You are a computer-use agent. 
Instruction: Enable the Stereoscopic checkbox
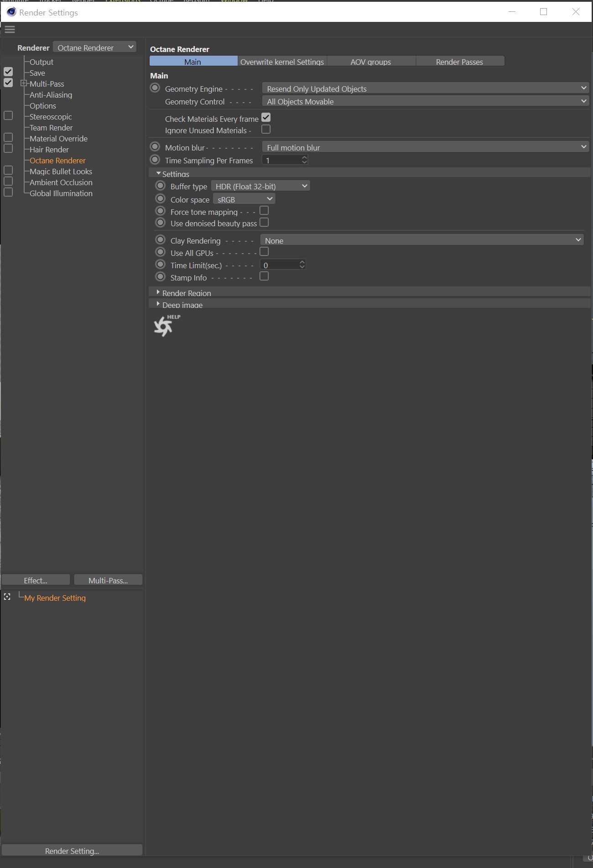pos(8,116)
